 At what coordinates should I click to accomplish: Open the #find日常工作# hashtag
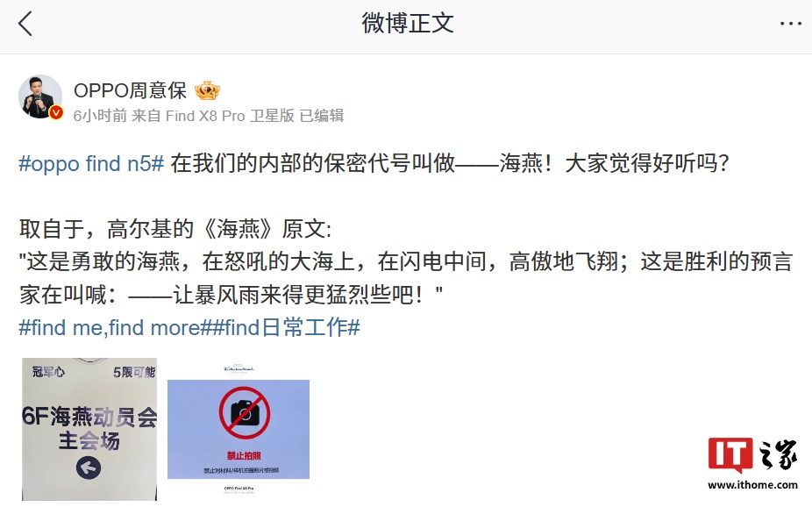[x=284, y=328]
